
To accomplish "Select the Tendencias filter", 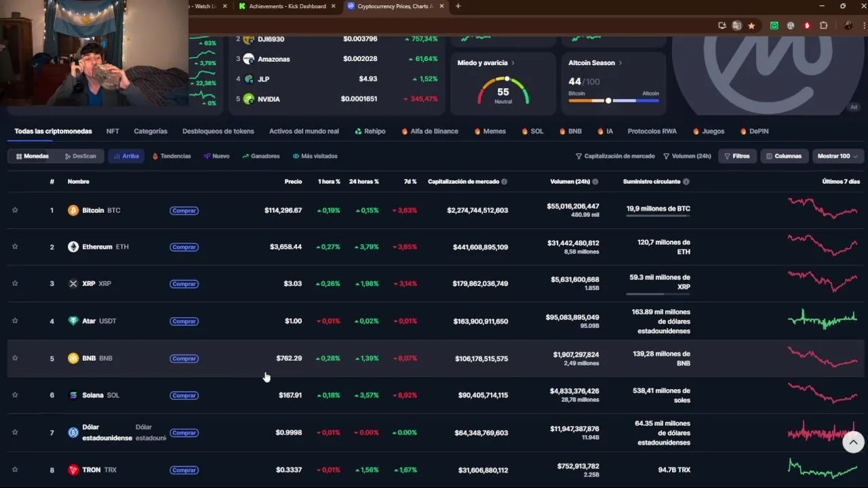I will [172, 156].
